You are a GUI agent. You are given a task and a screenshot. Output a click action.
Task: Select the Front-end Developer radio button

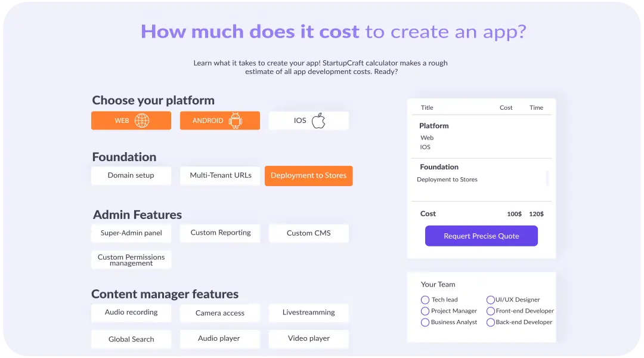coord(491,311)
